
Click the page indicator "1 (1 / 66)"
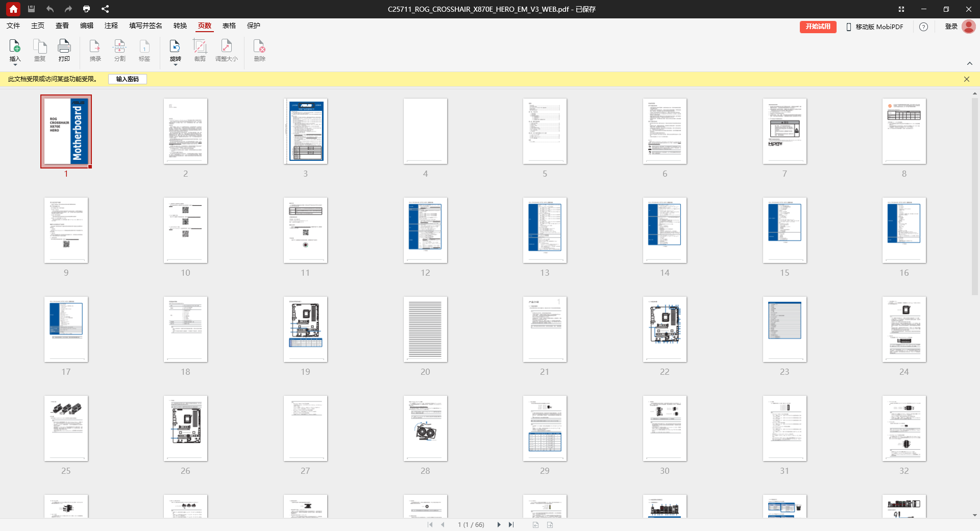(x=471, y=525)
